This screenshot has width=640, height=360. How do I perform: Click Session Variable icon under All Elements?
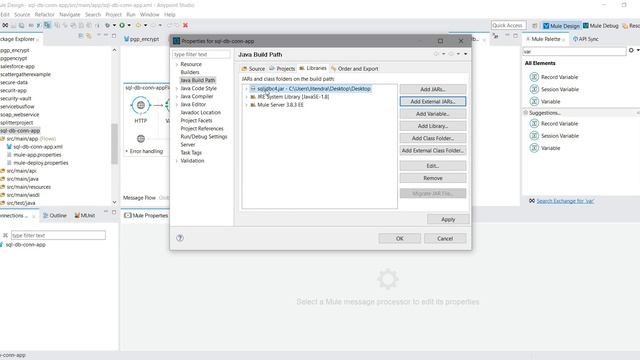click(x=534, y=89)
